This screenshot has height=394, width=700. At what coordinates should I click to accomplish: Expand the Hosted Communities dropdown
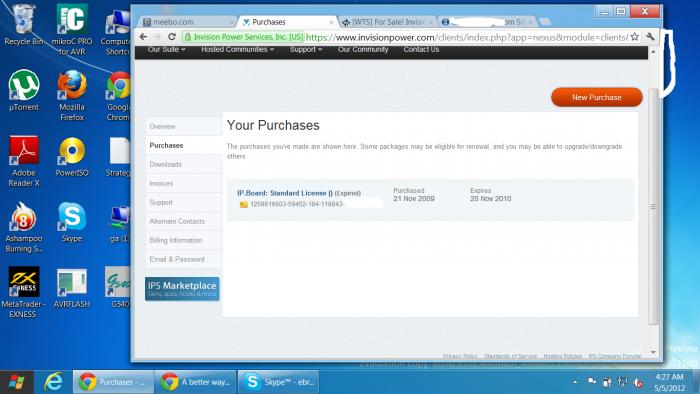point(238,50)
